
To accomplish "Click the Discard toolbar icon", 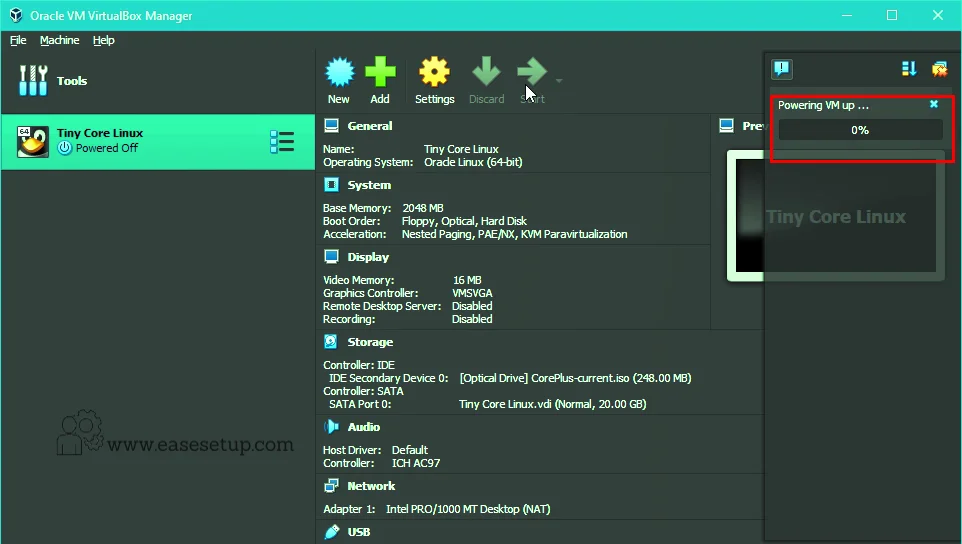I will 487,72.
